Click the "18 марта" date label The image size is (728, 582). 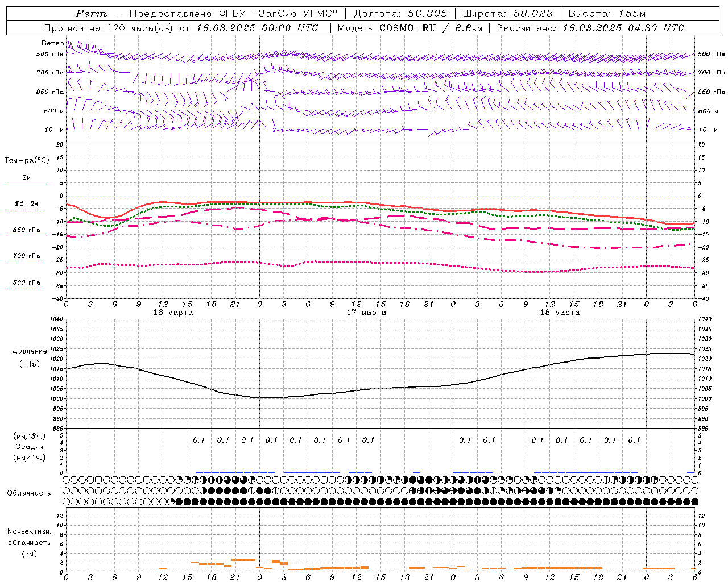[560, 313]
